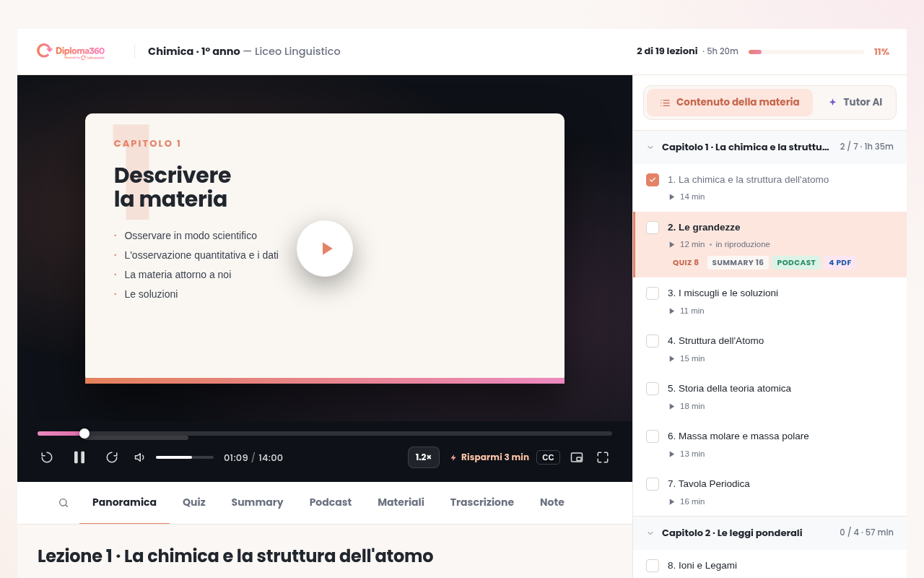The height and width of the screenshot is (578, 924).
Task: Enter fullscreen video mode
Action: pyautogui.click(x=603, y=457)
